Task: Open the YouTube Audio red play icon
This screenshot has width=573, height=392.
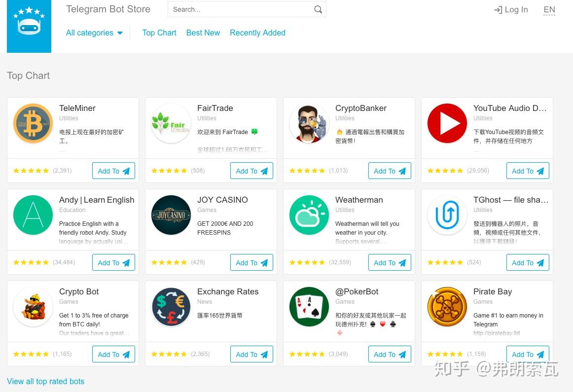Action: coord(447,123)
